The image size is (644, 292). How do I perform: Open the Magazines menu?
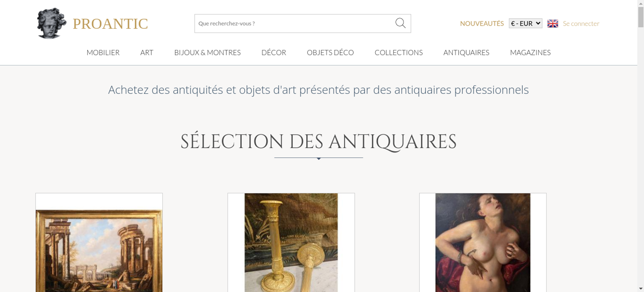tap(530, 52)
